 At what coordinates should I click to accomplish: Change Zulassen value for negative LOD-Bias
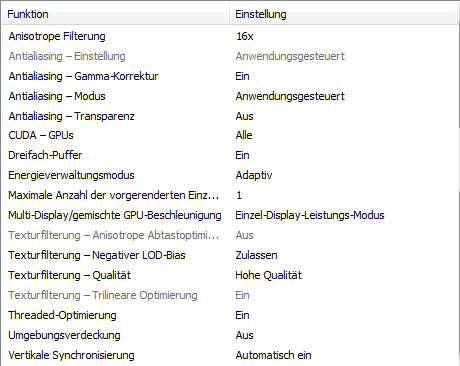tap(256, 255)
